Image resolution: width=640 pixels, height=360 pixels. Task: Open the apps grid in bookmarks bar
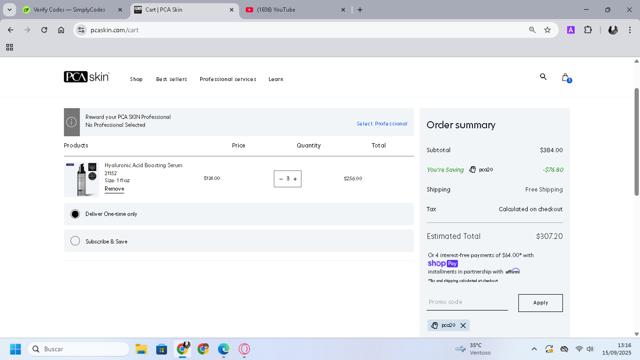pyautogui.click(x=9, y=47)
